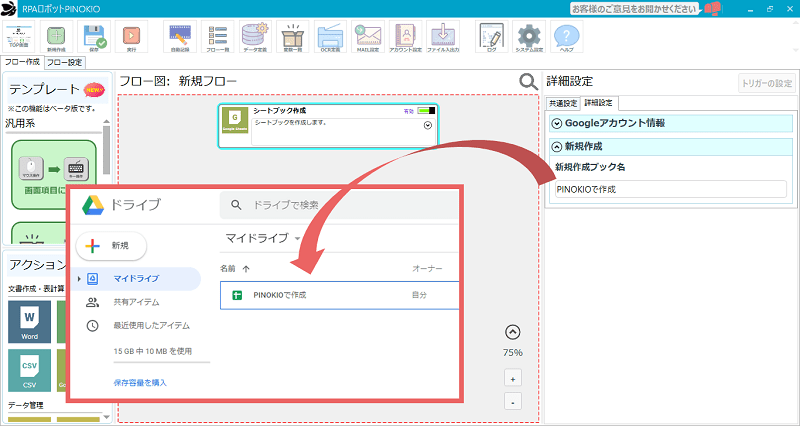This screenshot has height=426, width=800.
Task: Click the 新規作成 green plus icon
Action: tap(56, 37)
